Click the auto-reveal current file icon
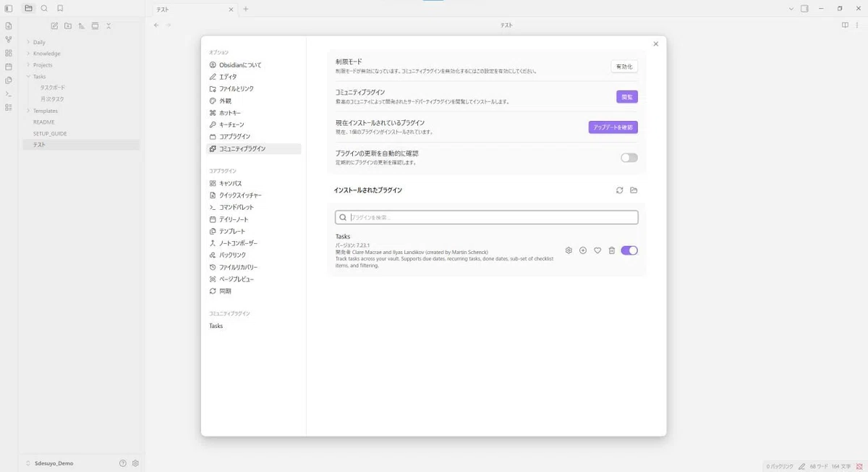The image size is (868, 472). point(95,26)
